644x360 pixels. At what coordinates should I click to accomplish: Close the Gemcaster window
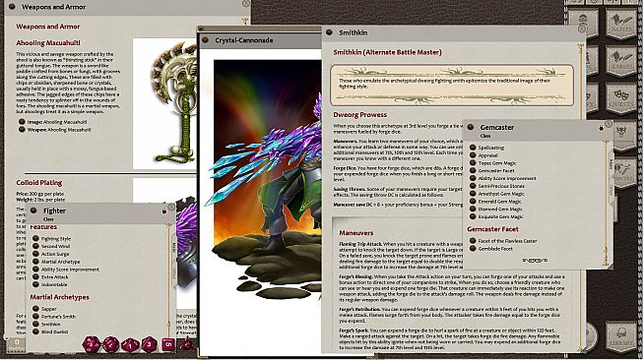(x=609, y=123)
